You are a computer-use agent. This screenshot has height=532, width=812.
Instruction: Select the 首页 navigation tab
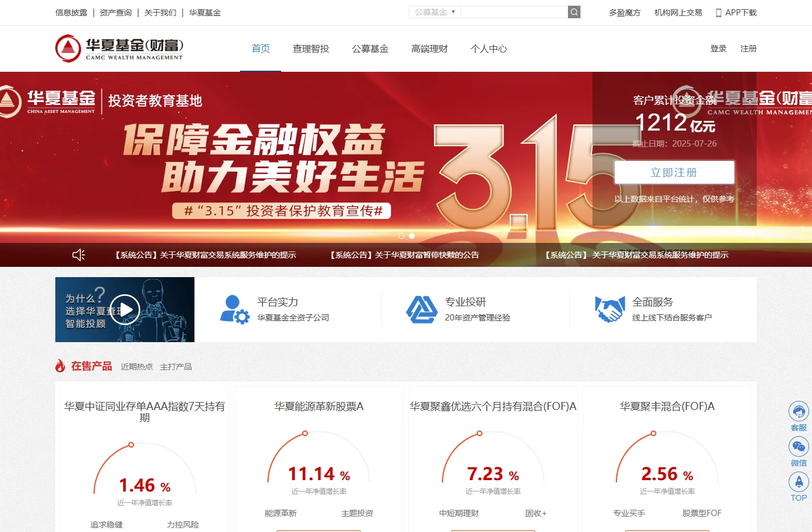(261, 48)
